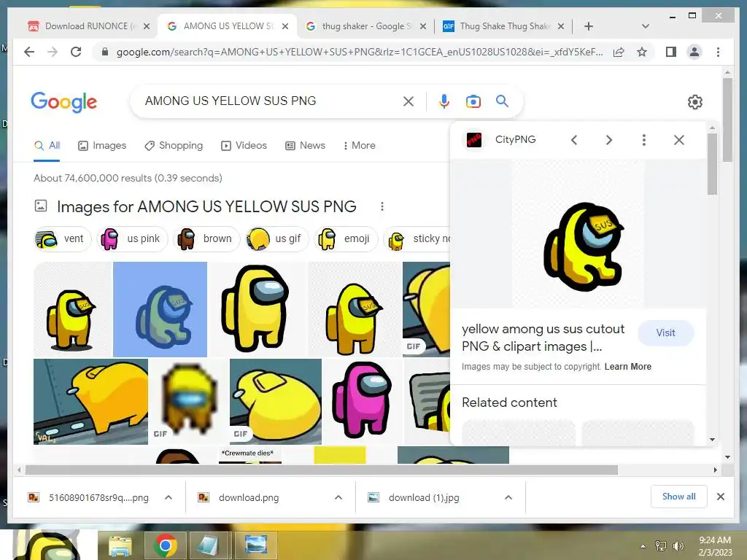
Task: Open the browser side panel
Action: pyautogui.click(x=671, y=52)
